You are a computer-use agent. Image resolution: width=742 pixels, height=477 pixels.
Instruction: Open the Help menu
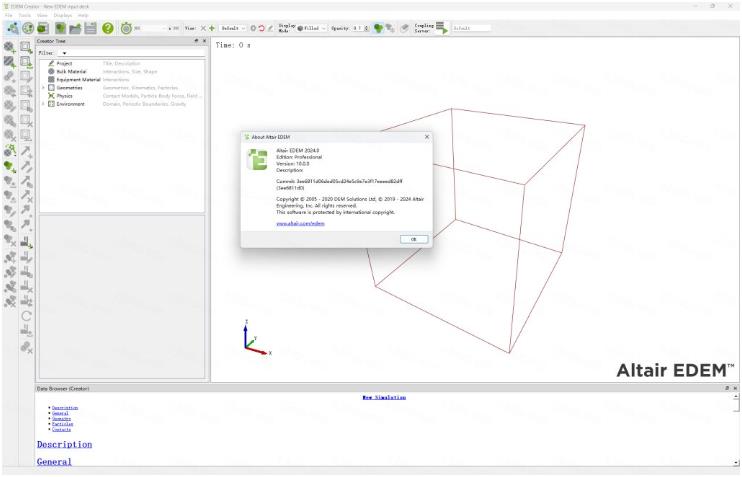pos(83,15)
